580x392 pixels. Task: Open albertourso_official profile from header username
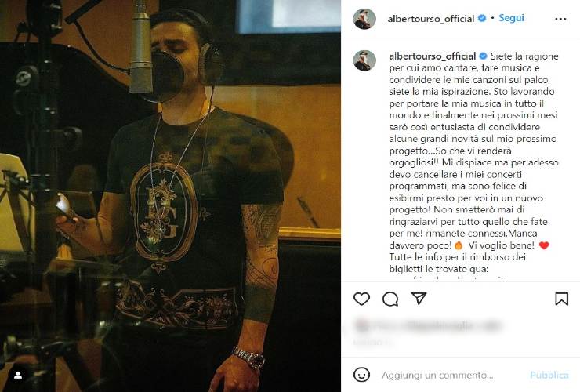pyautogui.click(x=431, y=19)
